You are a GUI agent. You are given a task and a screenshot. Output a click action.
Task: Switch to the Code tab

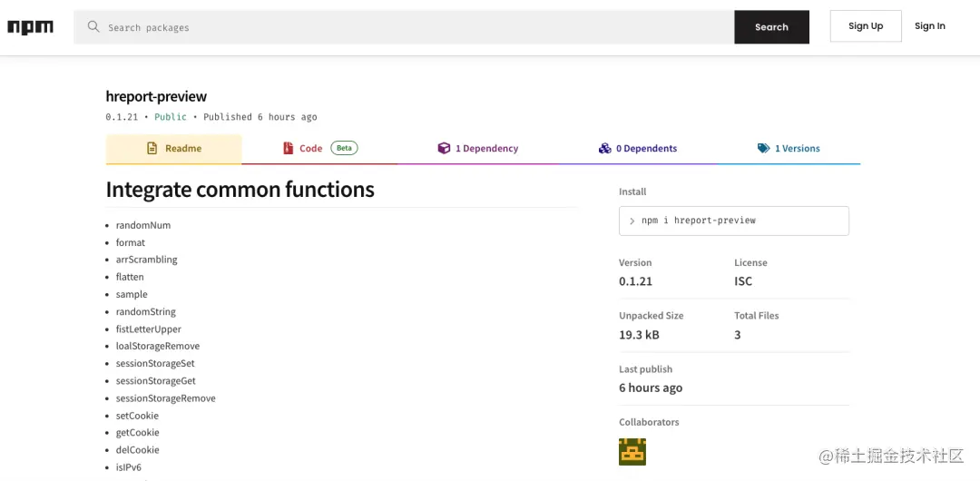[x=310, y=148]
